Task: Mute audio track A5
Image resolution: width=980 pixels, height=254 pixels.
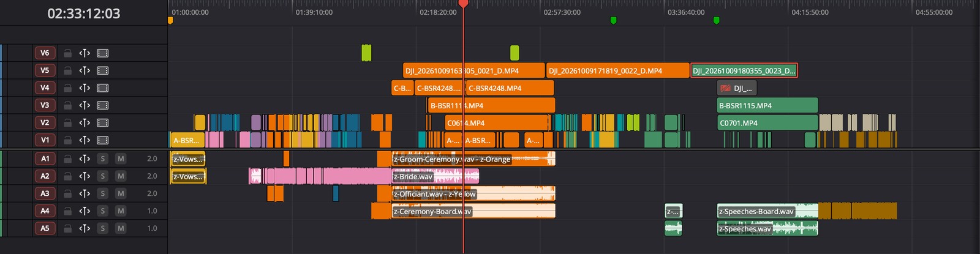Action: [x=121, y=228]
